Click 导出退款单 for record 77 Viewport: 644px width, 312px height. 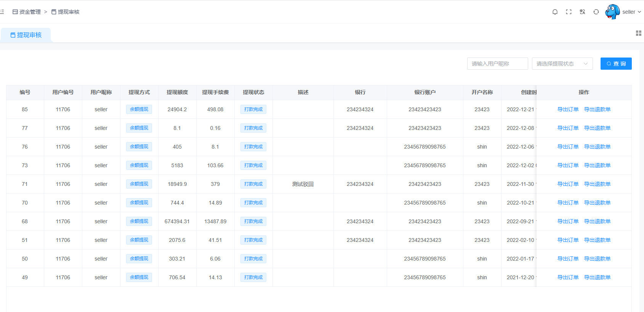point(597,128)
